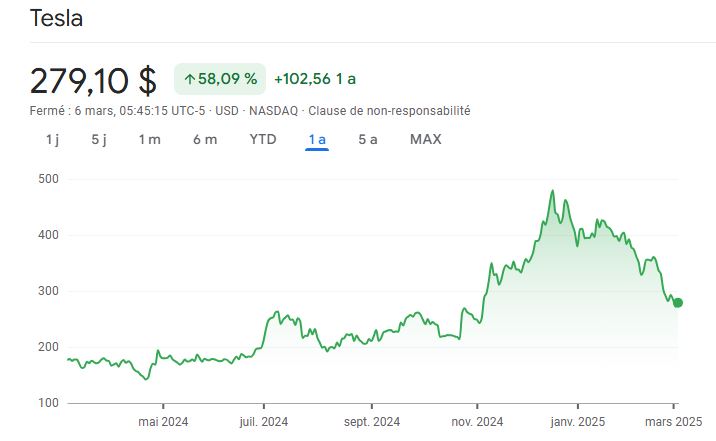Select the 1 j time range tab
Viewport: 716px width, 441px height.
(x=52, y=139)
